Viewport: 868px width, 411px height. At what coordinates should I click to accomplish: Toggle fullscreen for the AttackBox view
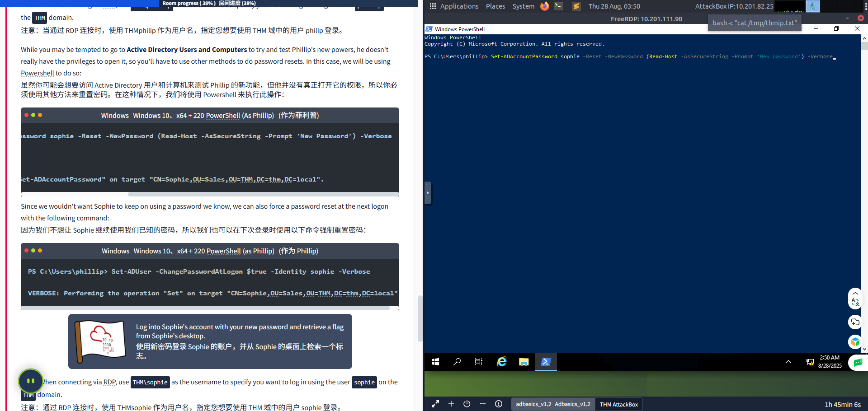point(435,404)
